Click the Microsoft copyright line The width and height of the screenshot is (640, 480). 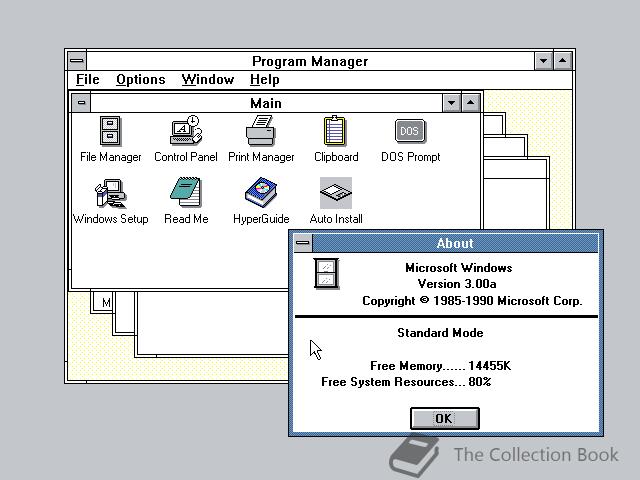pyautogui.click(x=472, y=301)
